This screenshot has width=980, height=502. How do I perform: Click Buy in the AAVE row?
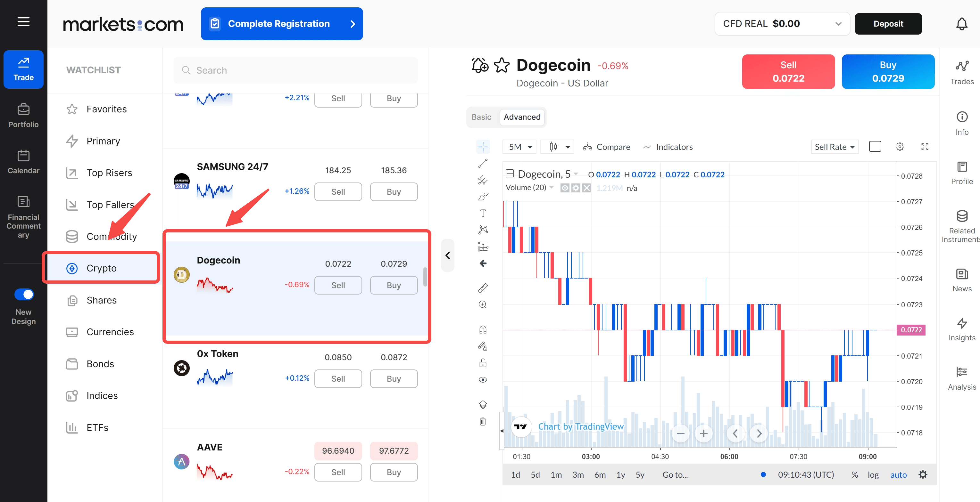pos(393,472)
